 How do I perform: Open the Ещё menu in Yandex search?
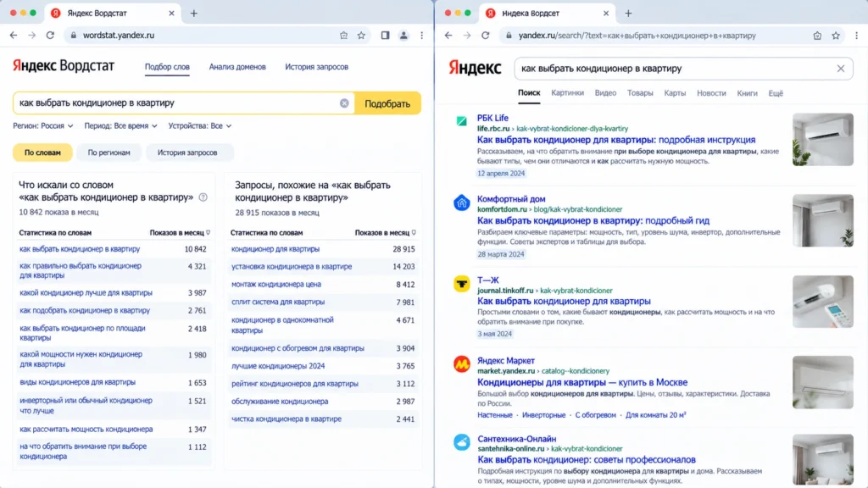tap(776, 93)
